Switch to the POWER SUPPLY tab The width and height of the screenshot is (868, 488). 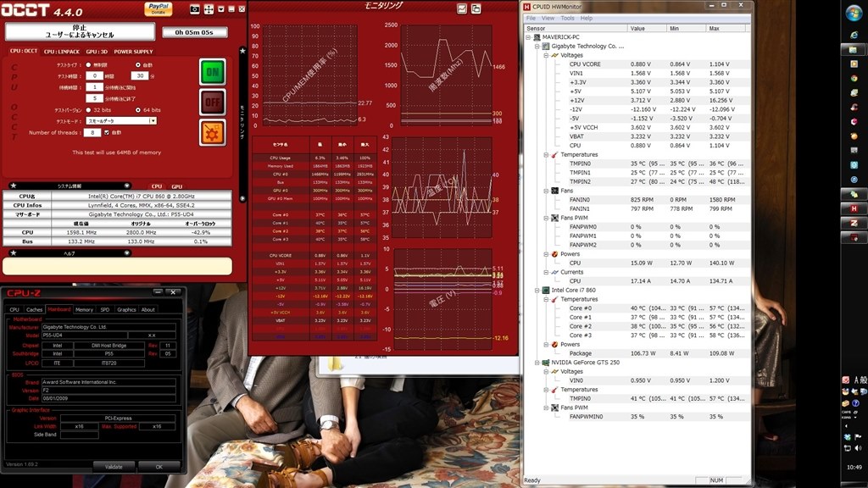pos(133,52)
